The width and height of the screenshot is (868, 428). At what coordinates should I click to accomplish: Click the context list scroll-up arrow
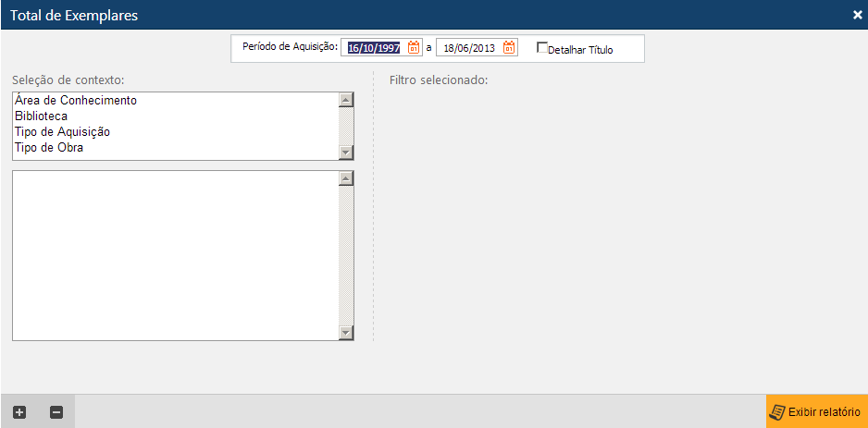[x=346, y=100]
